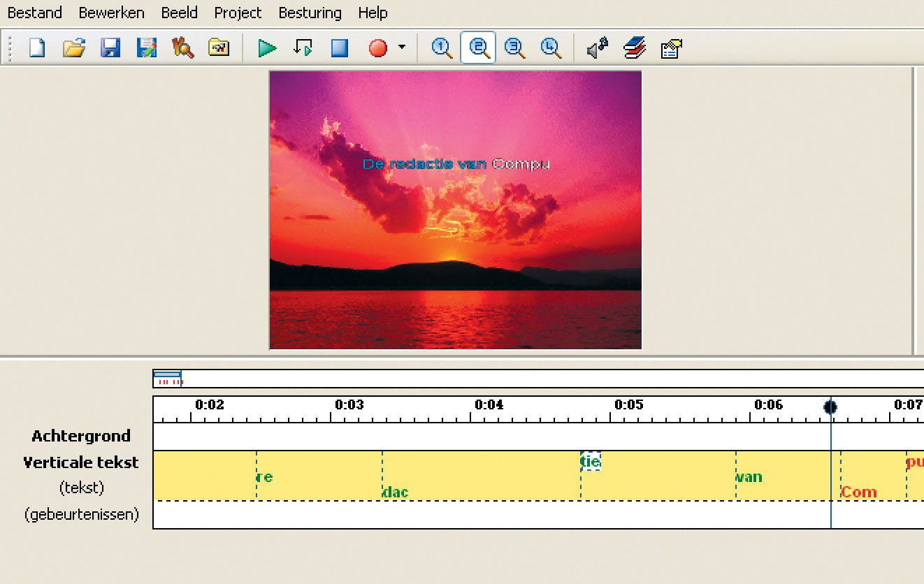This screenshot has height=584, width=924.
Task: Click the (gebeurtenissen) row label
Action: pos(81,515)
